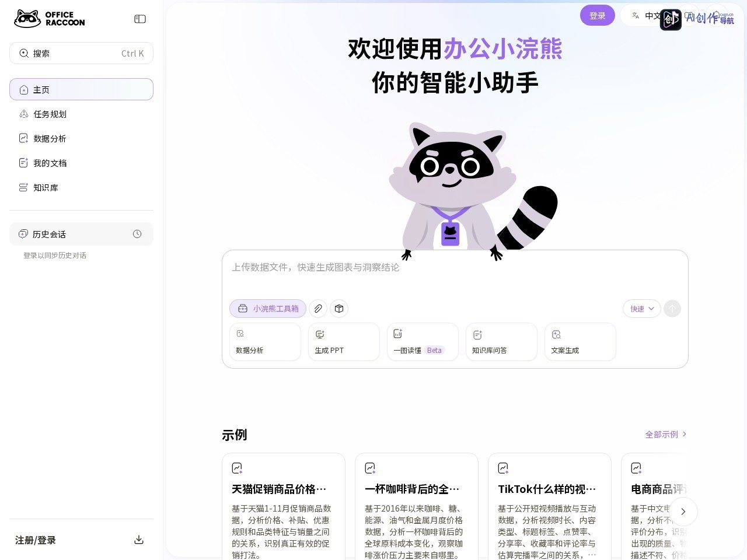This screenshot has height=560, width=747.
Task: Toggle the 小浣熊工具箱 toolbox chip
Action: pos(268,309)
